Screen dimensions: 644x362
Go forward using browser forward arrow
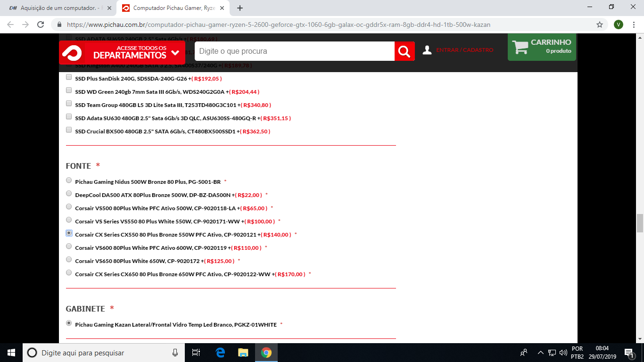(x=25, y=25)
